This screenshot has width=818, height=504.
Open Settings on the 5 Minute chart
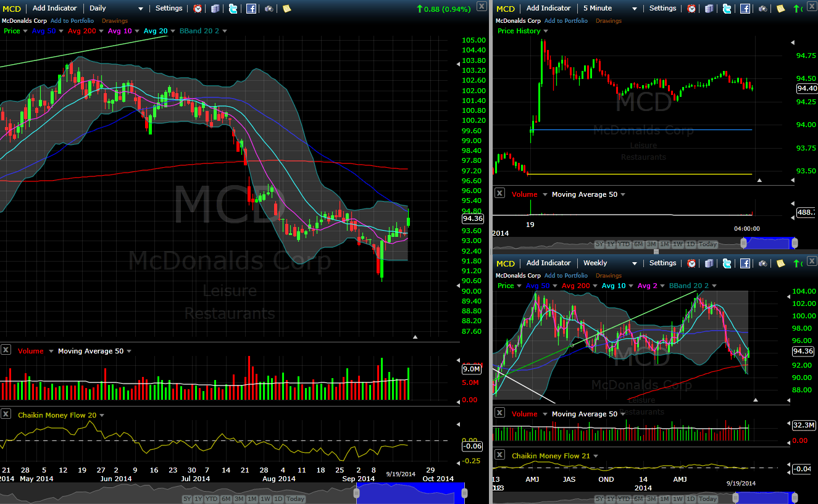[662, 9]
